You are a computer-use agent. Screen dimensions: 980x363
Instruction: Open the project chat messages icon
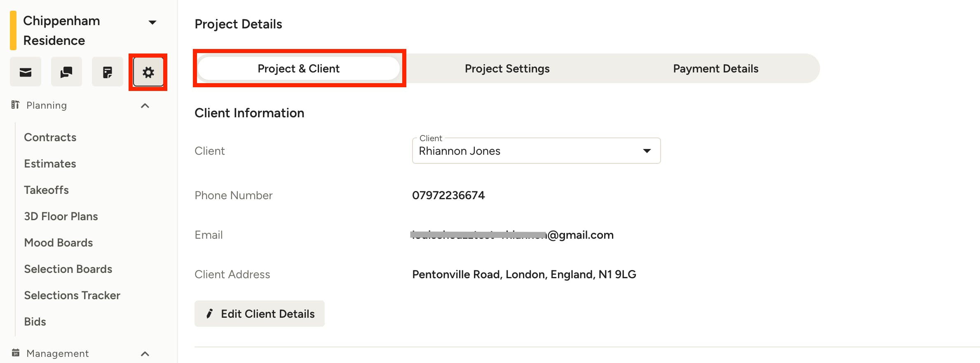point(66,72)
